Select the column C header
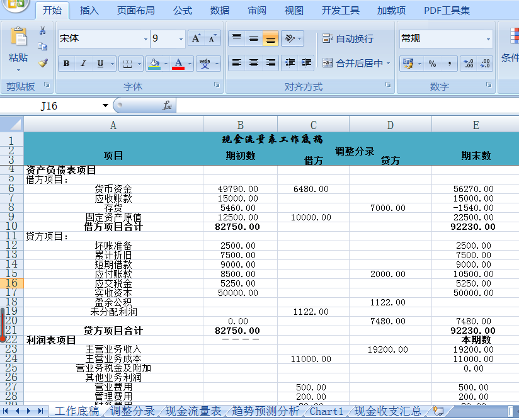The image size is (519, 420). pyautogui.click(x=313, y=125)
